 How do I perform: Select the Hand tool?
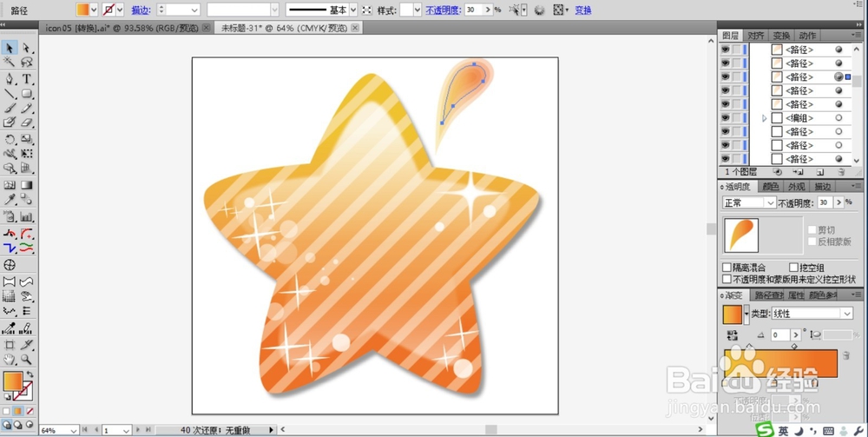pyautogui.click(x=10, y=360)
